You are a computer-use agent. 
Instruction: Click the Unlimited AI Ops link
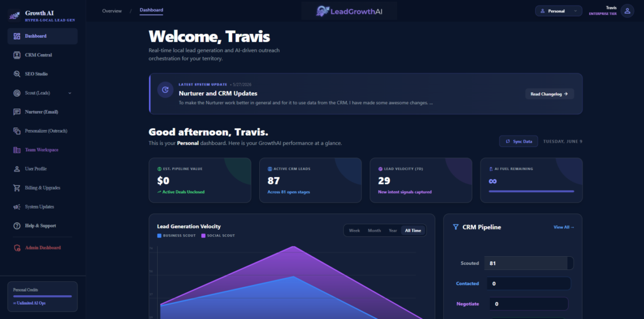(x=29, y=303)
